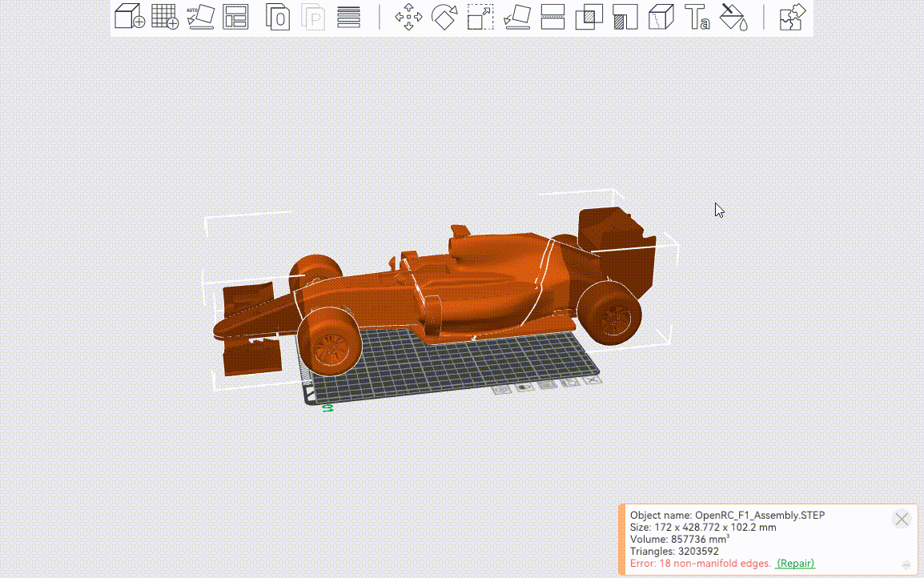Close the object info notification
Image resolution: width=924 pixels, height=578 pixels.
point(902,519)
